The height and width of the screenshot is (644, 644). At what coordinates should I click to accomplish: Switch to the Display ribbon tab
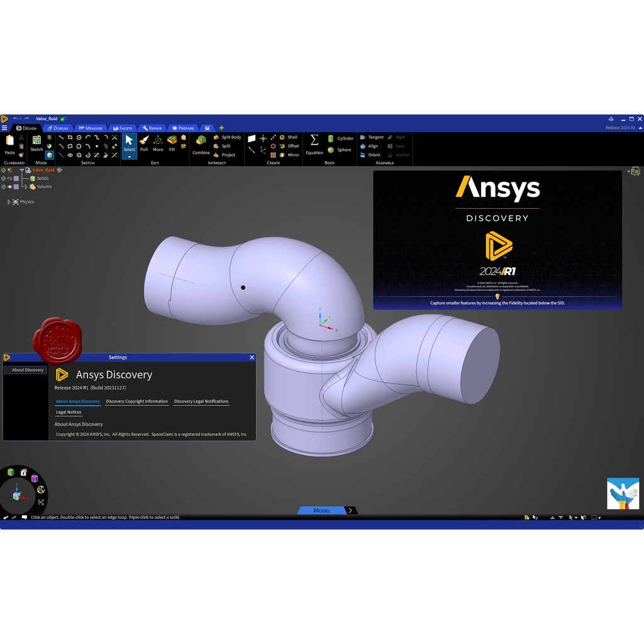click(x=58, y=128)
